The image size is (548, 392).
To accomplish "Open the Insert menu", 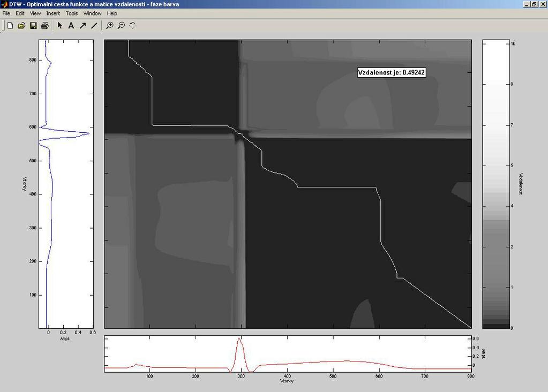I will tap(53, 13).
